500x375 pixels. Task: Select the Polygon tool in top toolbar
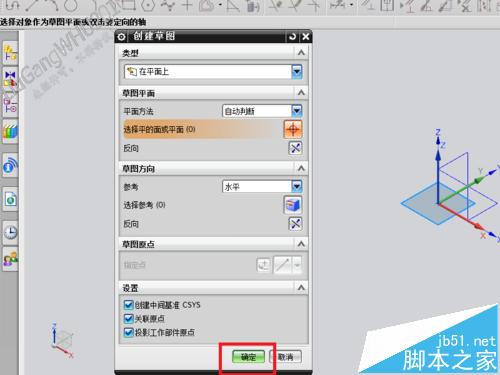[148, 6]
